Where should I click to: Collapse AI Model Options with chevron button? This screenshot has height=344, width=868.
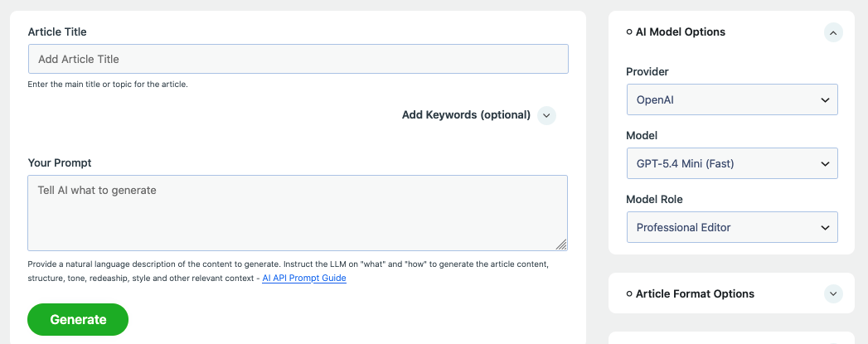click(x=833, y=32)
